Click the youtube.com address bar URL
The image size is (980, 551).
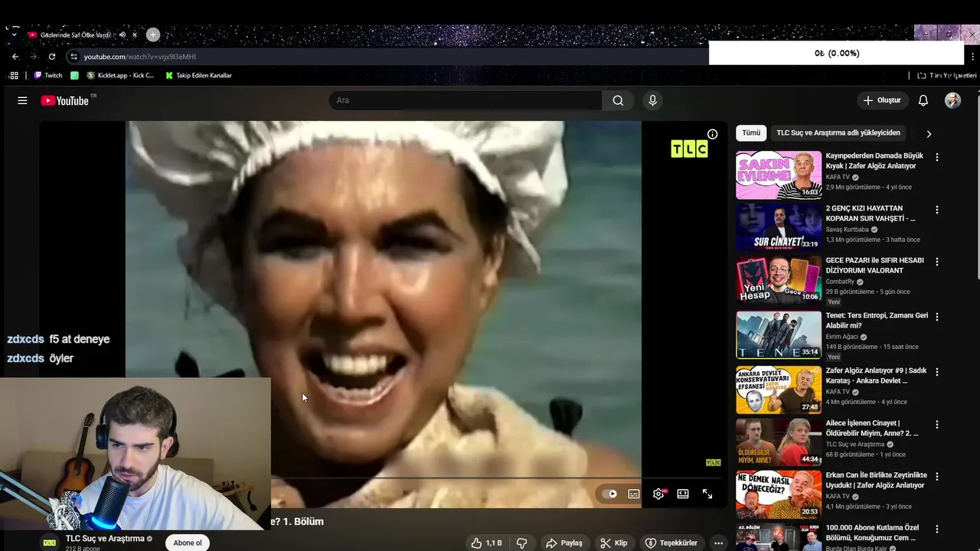coord(139,57)
